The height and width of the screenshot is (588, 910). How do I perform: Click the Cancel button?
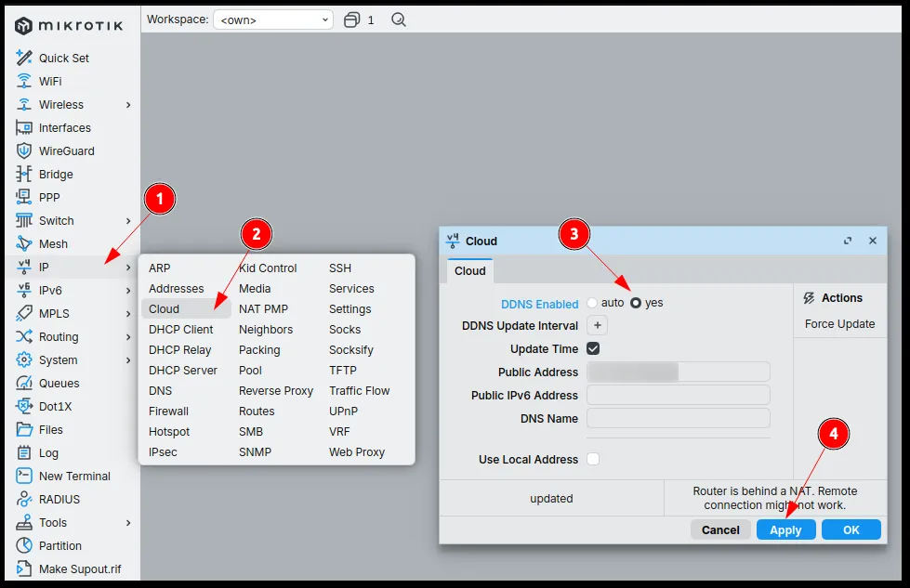point(720,530)
